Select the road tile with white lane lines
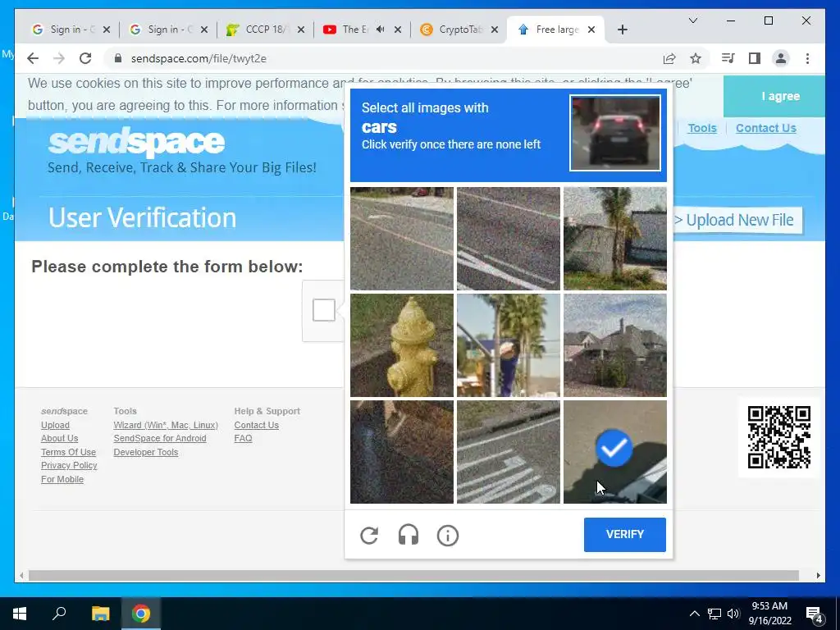This screenshot has width=840, height=630. click(x=509, y=239)
